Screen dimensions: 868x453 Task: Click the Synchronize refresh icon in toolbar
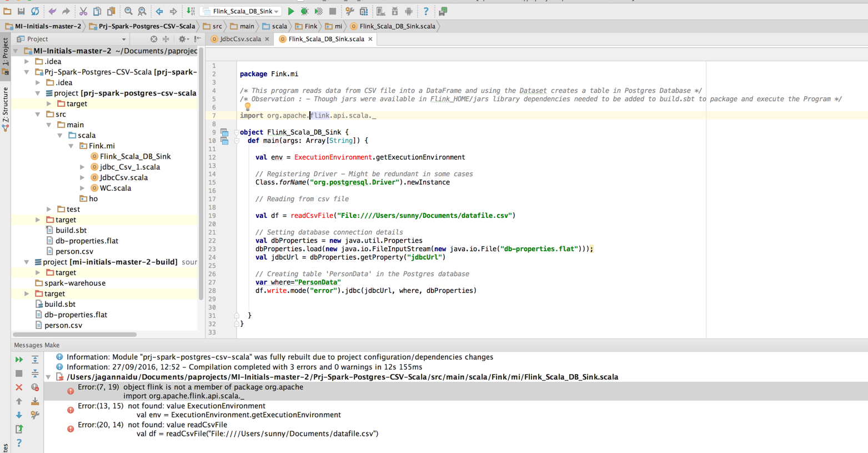click(35, 11)
